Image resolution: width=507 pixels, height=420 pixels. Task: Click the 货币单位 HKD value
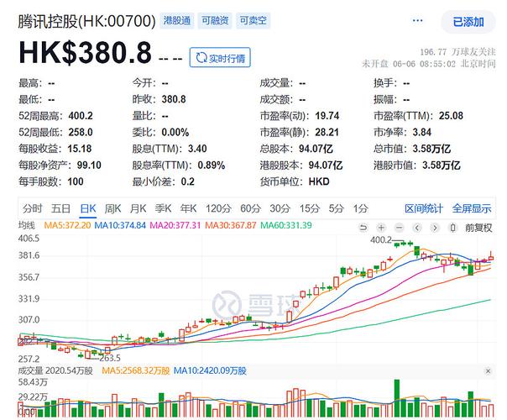[319, 181]
